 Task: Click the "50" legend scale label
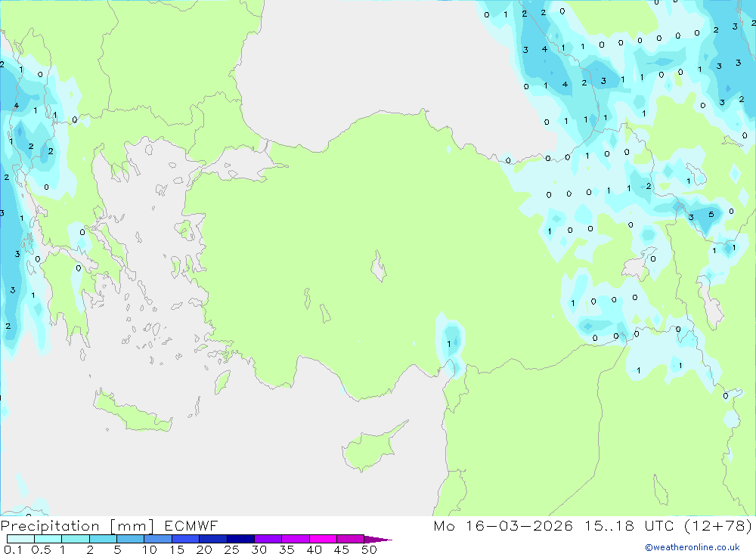(370, 549)
